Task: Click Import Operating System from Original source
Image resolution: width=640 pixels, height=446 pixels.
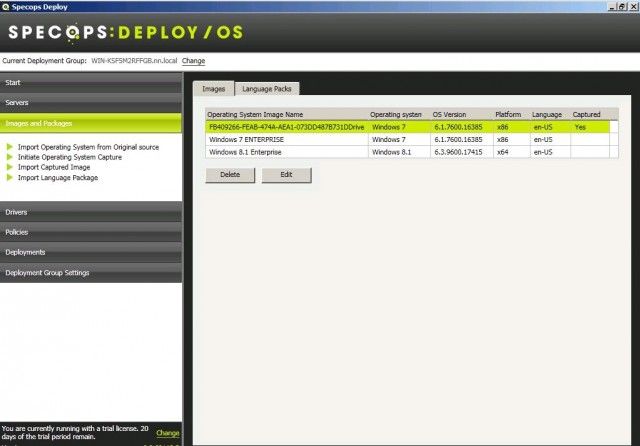Action: pyautogui.click(x=88, y=147)
